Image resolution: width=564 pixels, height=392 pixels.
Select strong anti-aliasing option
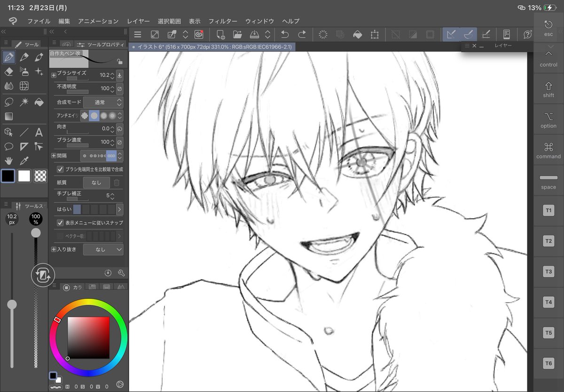pyautogui.click(x=112, y=115)
